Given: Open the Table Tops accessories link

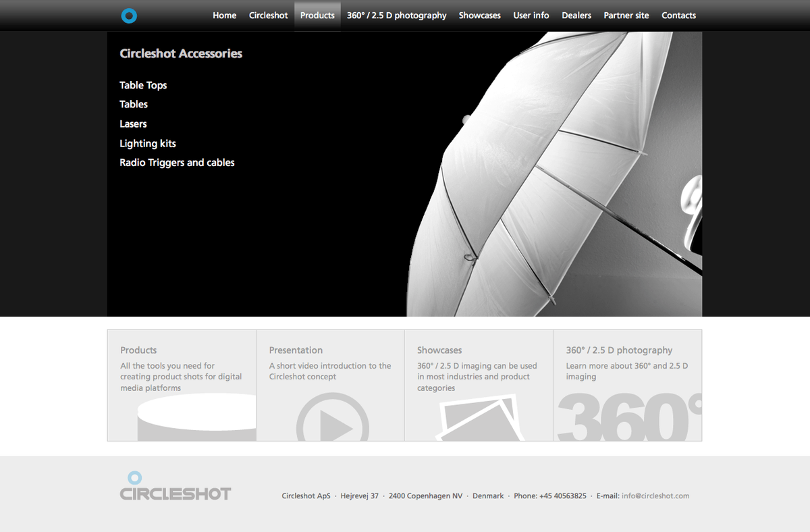Looking at the screenshot, I should [x=143, y=85].
